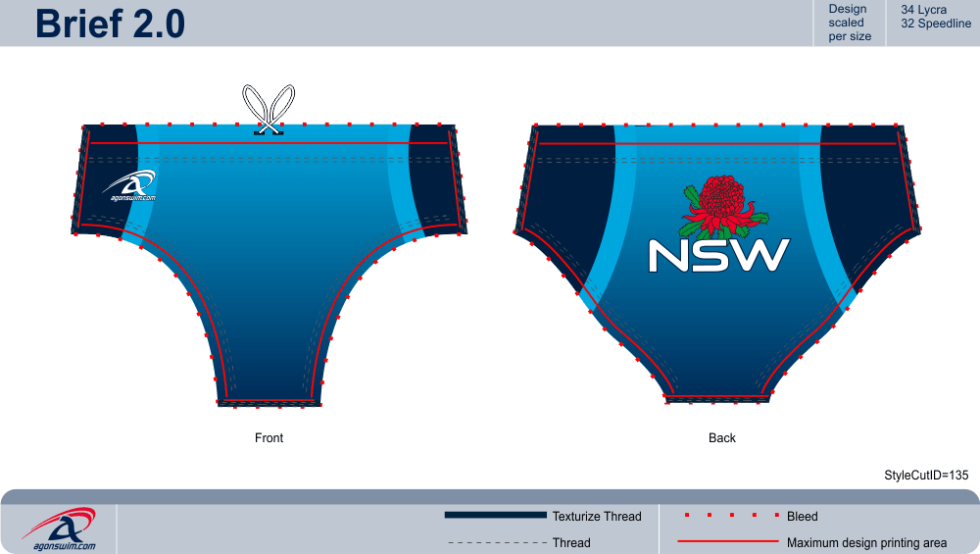Screen dimensions: 980x554
Task: Click the white Agon logo on front brief
Action: point(129,185)
